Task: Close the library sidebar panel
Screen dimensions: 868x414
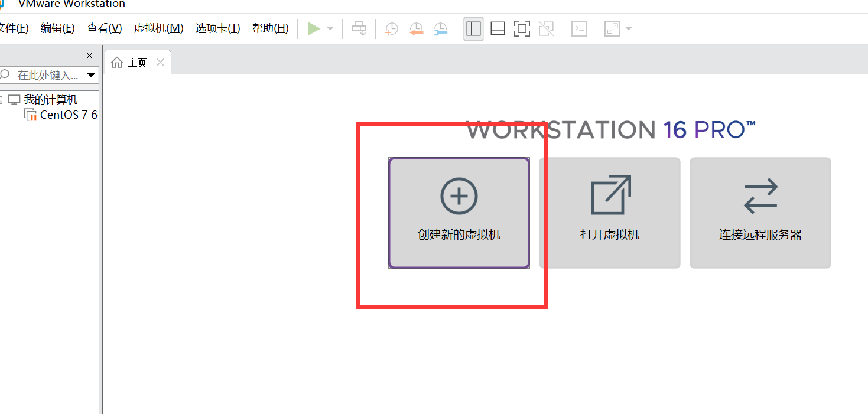Action: [90, 56]
